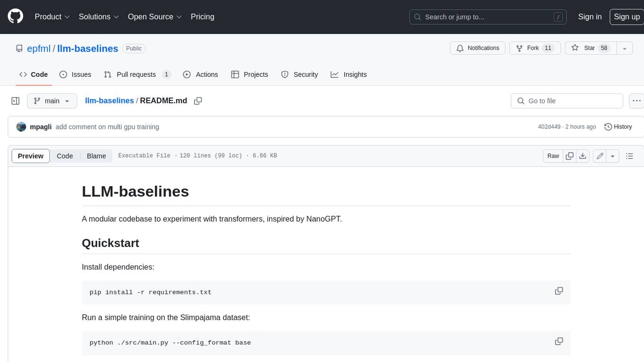644x362 pixels.
Task: Toggle the file tree side panel
Action: pos(15,101)
